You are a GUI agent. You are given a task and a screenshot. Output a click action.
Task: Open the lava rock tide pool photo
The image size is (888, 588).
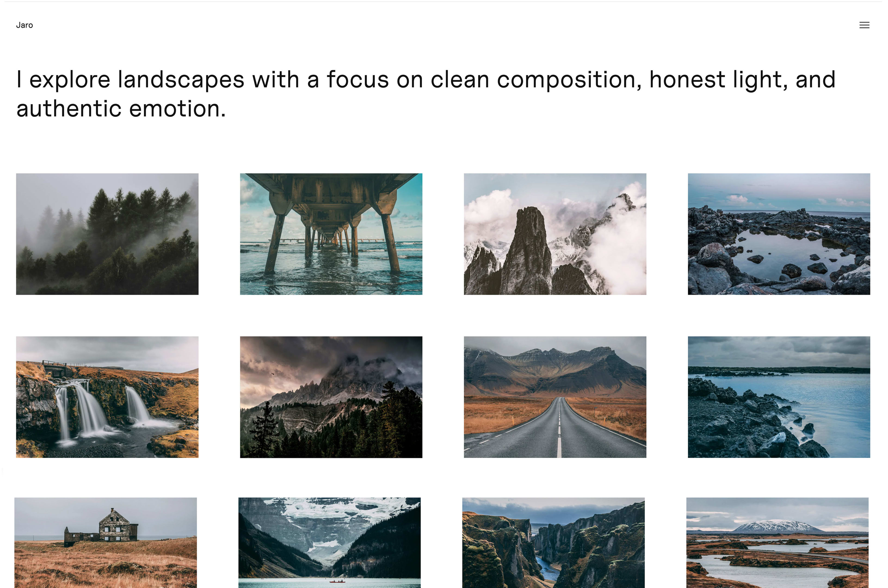[x=779, y=234]
